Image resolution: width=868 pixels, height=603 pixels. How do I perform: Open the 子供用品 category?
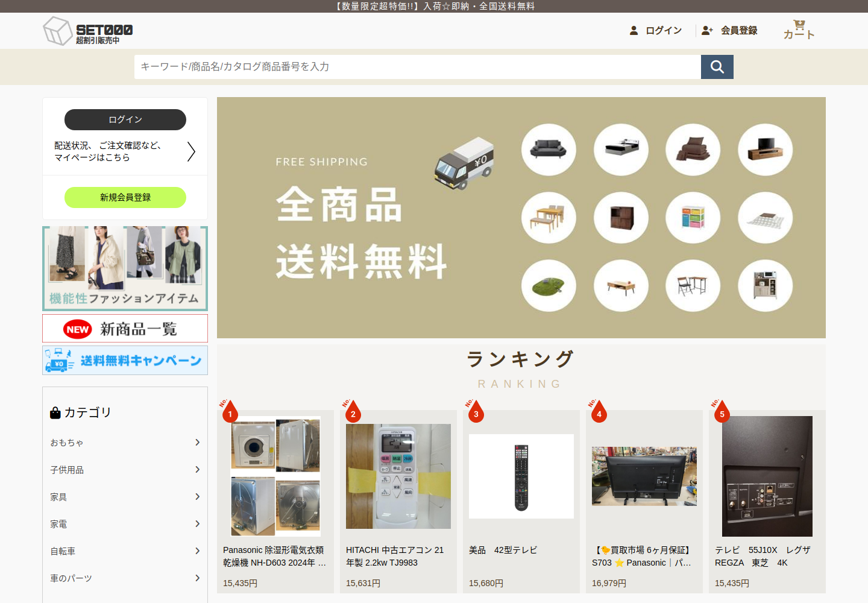125,470
